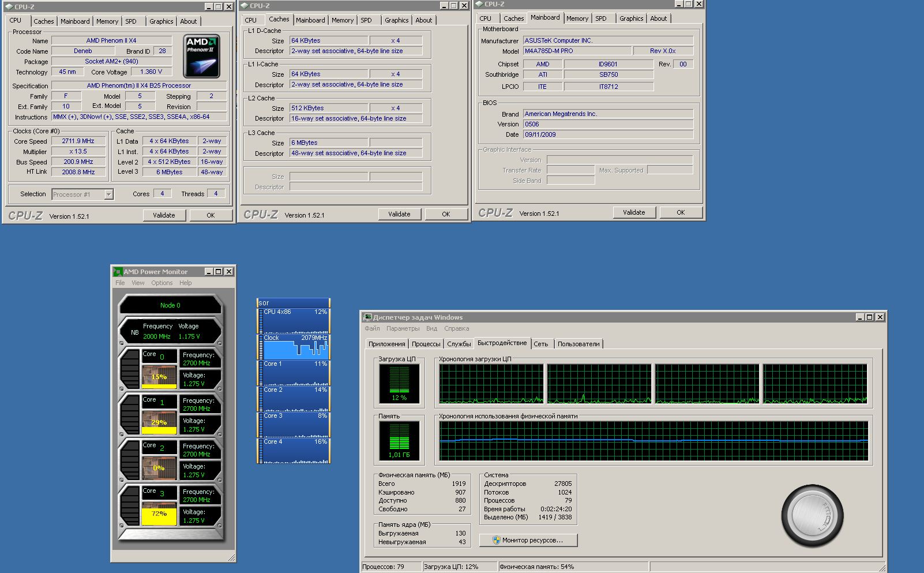Open Help menu in AMD Power Monitor
This screenshot has height=573, width=924.
click(186, 283)
